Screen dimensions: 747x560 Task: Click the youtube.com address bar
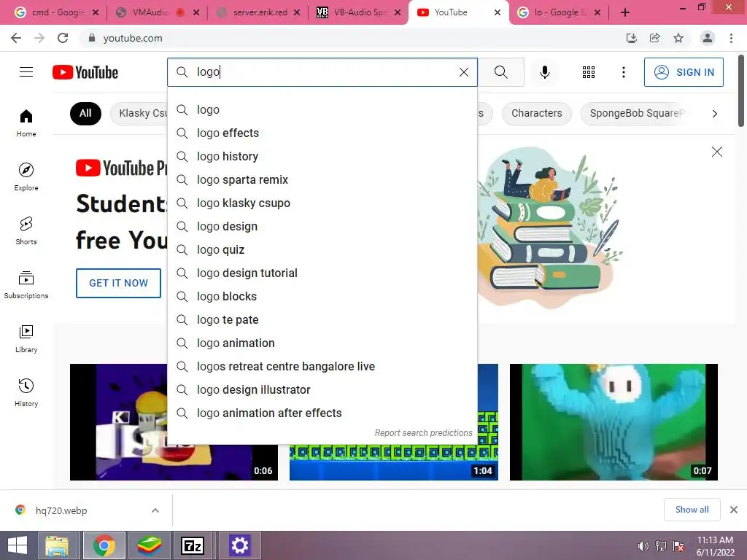click(x=352, y=38)
